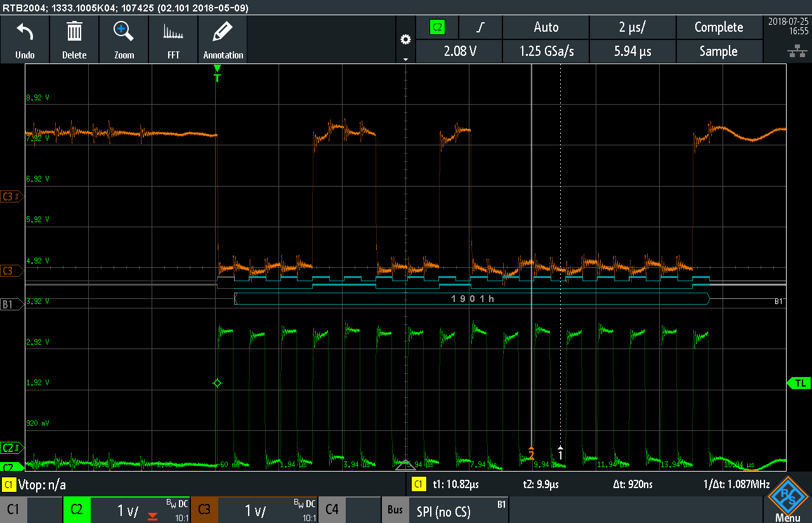Toggle the rising edge trigger slope icon
The width and height of the screenshot is (812, 523).
[x=480, y=27]
